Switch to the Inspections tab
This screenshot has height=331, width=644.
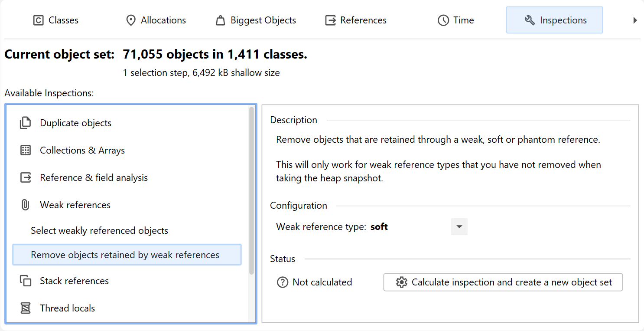click(x=554, y=20)
